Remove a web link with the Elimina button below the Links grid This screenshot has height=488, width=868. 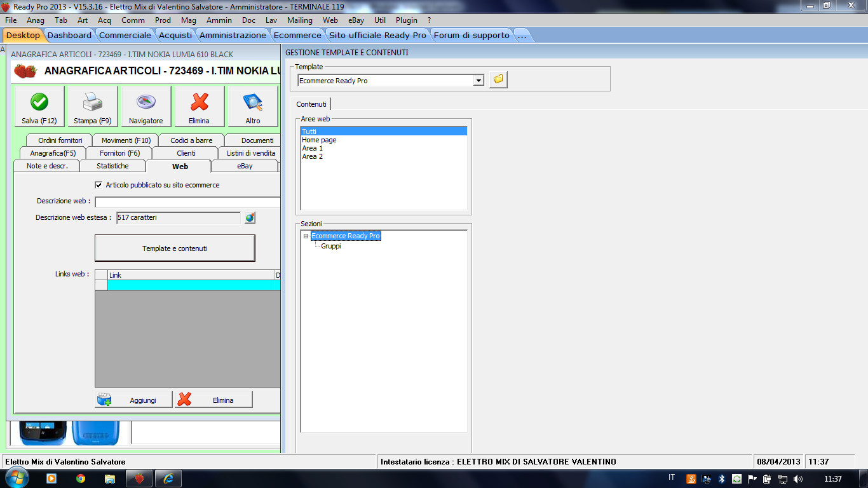[214, 400]
